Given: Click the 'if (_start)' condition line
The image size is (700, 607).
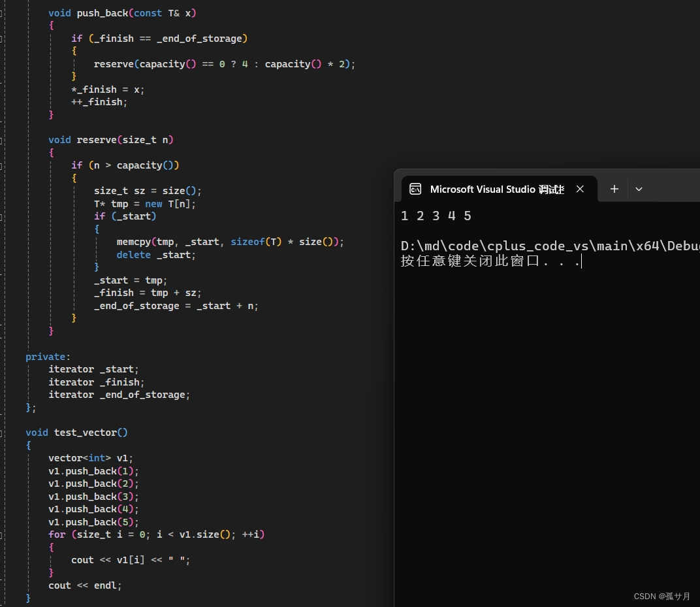Looking at the screenshot, I should tap(125, 217).
